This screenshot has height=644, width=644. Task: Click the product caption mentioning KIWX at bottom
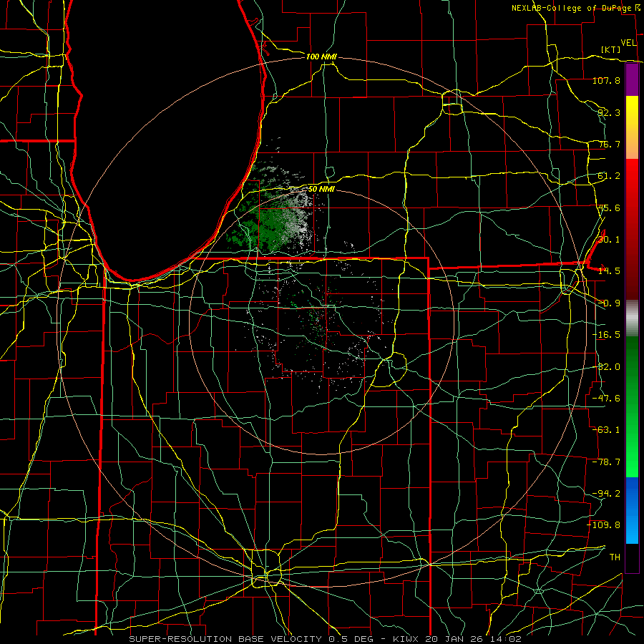(326, 639)
